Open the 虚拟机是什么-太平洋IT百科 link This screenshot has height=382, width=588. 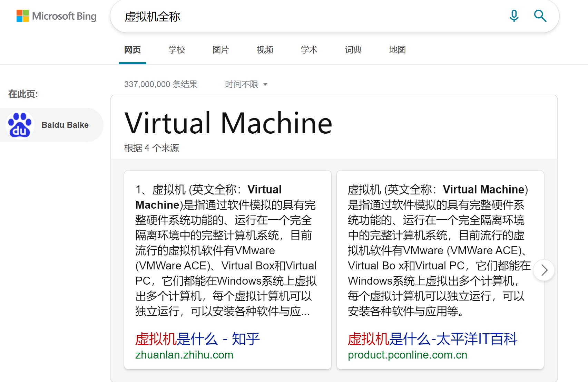tap(433, 339)
